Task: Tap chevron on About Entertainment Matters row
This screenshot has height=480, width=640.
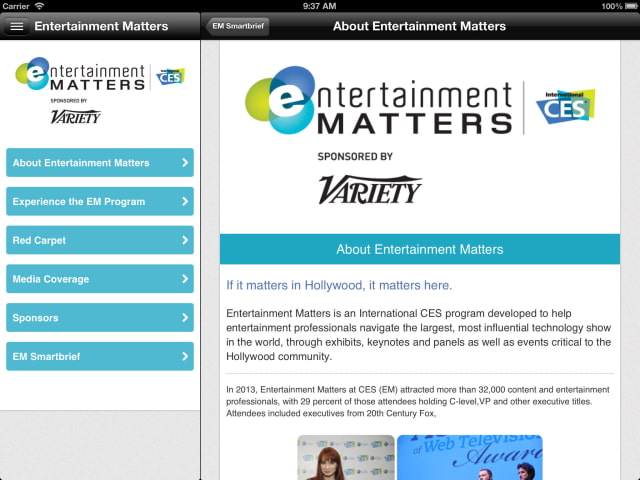Action: click(185, 162)
